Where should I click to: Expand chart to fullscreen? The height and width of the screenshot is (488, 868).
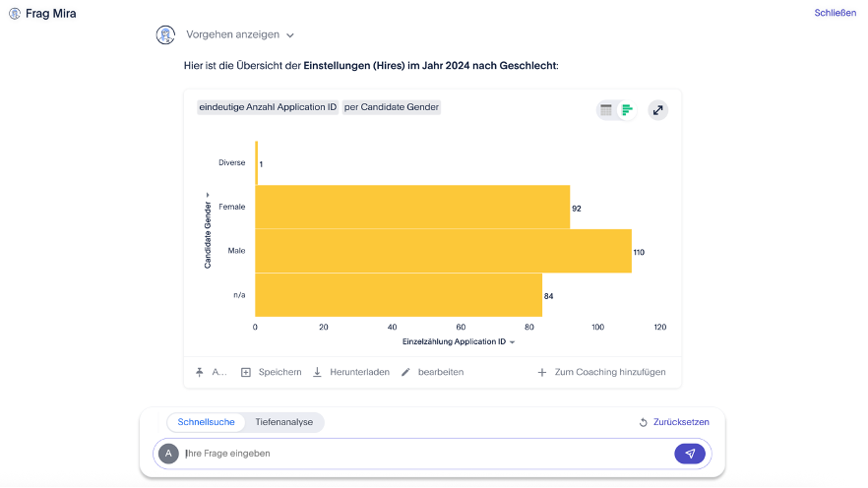657,110
